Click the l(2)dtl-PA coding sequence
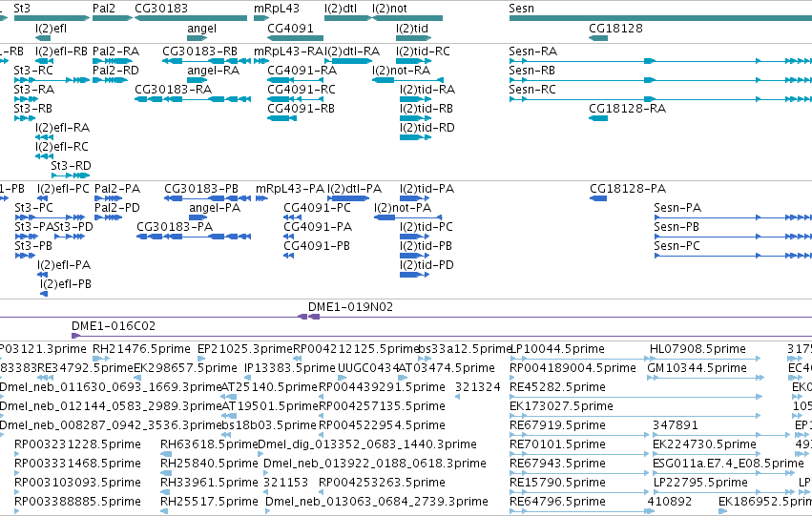Viewport: 812px width, 516px height. pyautogui.click(x=348, y=198)
